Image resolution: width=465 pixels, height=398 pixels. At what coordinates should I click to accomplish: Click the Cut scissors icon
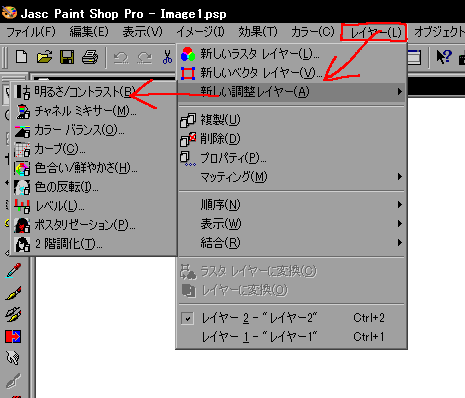[167, 57]
